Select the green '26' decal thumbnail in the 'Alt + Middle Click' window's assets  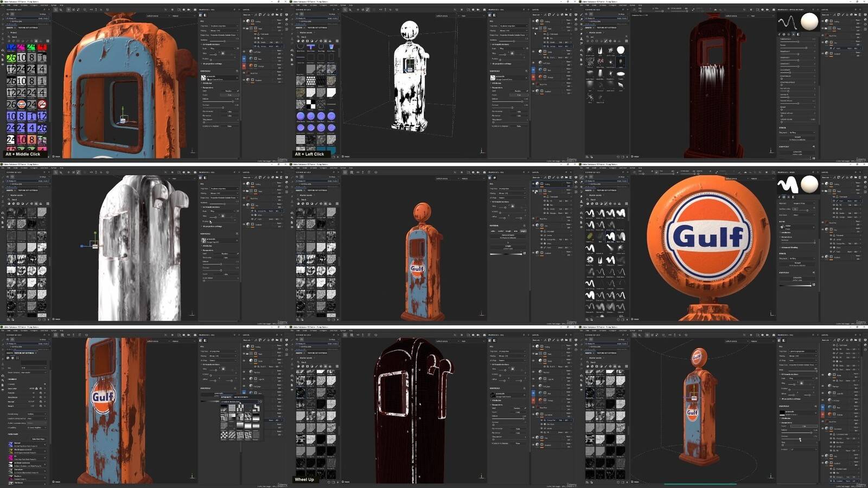11,58
